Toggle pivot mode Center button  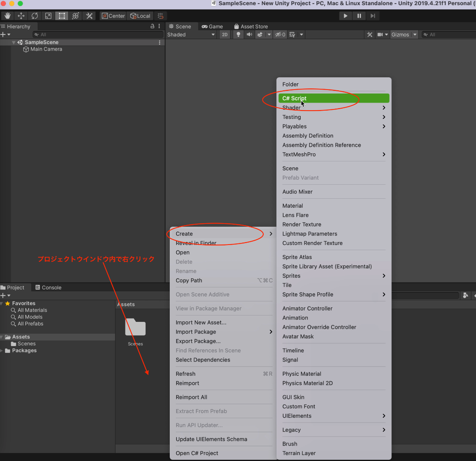tap(113, 16)
